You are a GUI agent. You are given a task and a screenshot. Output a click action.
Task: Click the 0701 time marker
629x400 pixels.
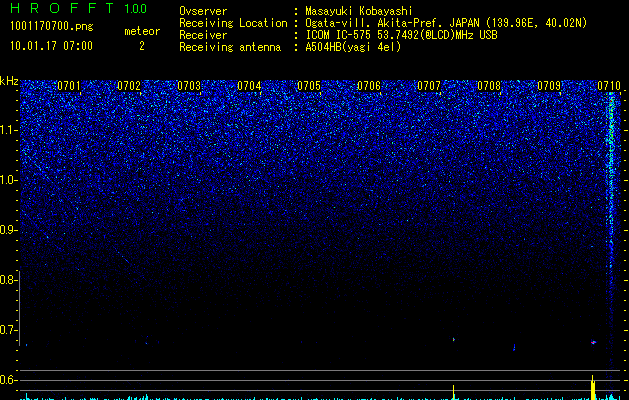pyautogui.click(x=69, y=86)
